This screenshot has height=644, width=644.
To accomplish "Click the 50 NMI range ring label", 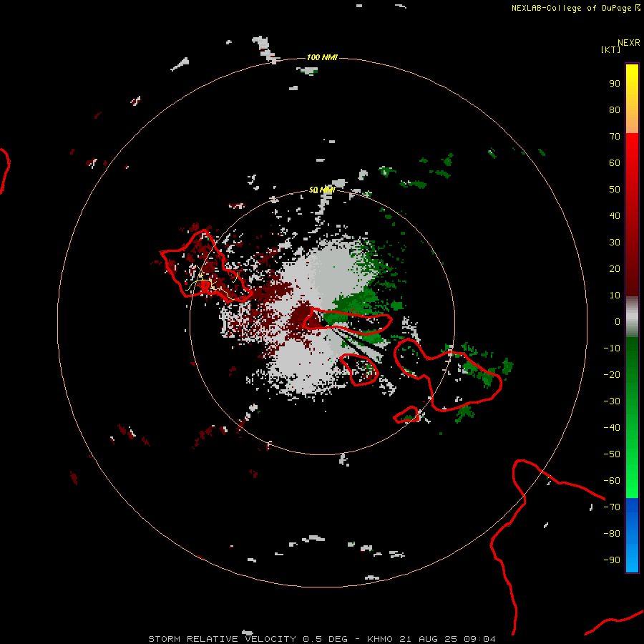I will point(322,190).
